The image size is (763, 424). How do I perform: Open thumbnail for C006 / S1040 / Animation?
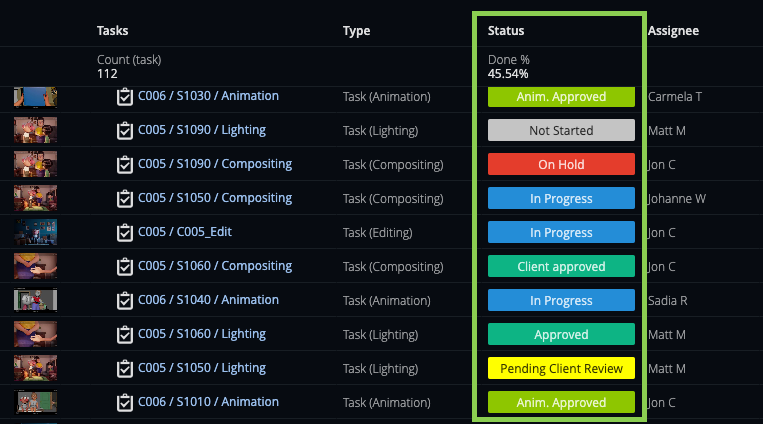click(36, 300)
